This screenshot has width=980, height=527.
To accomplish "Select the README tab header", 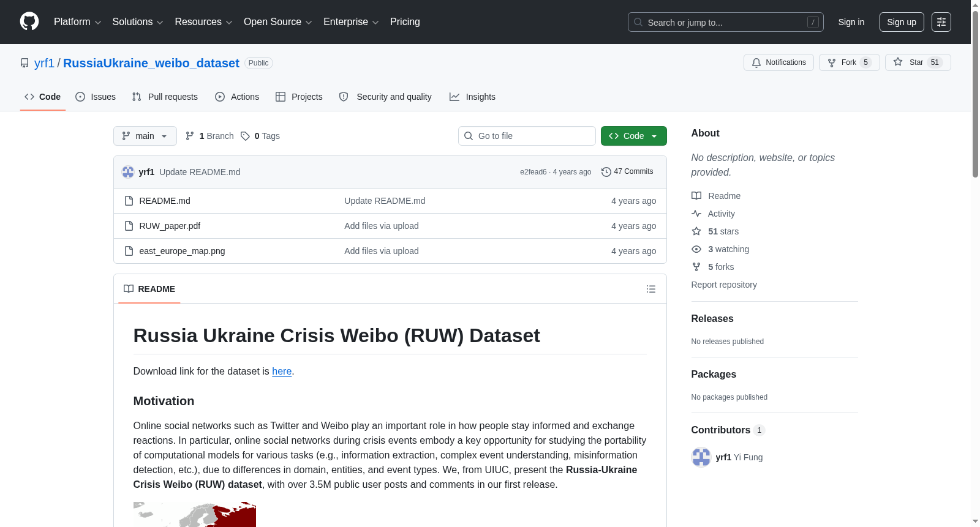I will click(x=149, y=289).
